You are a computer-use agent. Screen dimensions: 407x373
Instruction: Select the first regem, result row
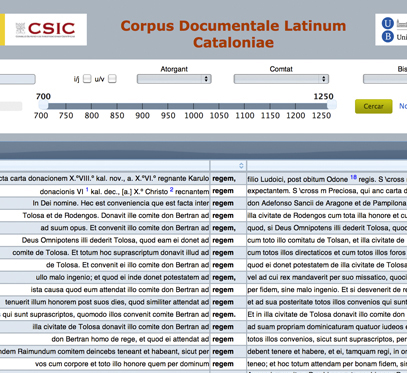pyautogui.click(x=203, y=179)
